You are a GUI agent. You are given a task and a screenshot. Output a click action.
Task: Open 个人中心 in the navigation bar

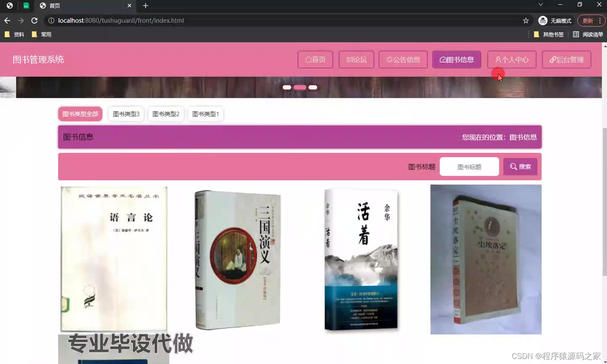pyautogui.click(x=512, y=60)
